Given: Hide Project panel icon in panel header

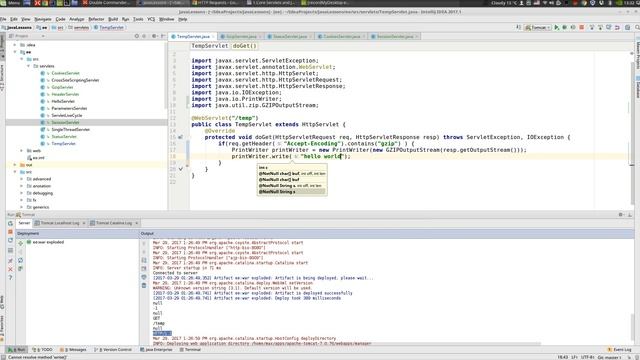Looking at the screenshot, I should tap(163, 36).
